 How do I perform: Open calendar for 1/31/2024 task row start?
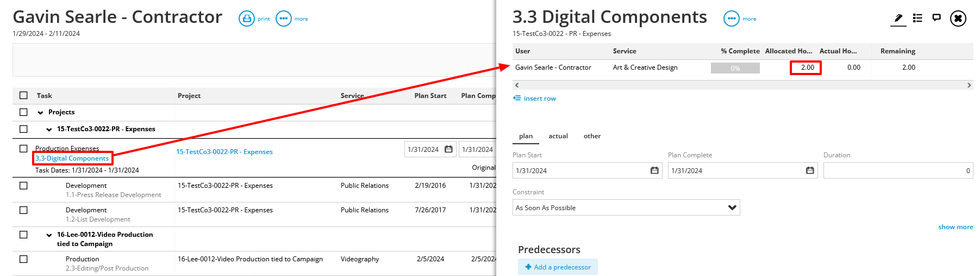(x=448, y=149)
